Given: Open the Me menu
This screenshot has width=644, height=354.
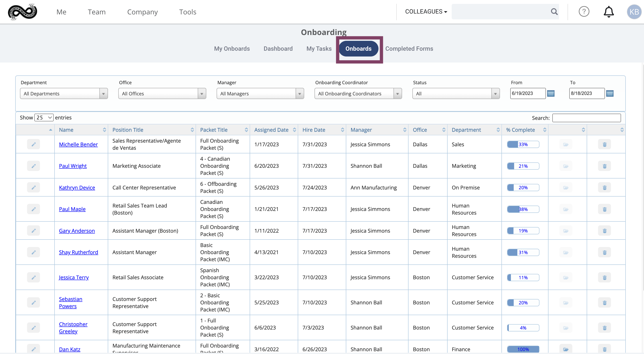Looking at the screenshot, I should [x=61, y=12].
